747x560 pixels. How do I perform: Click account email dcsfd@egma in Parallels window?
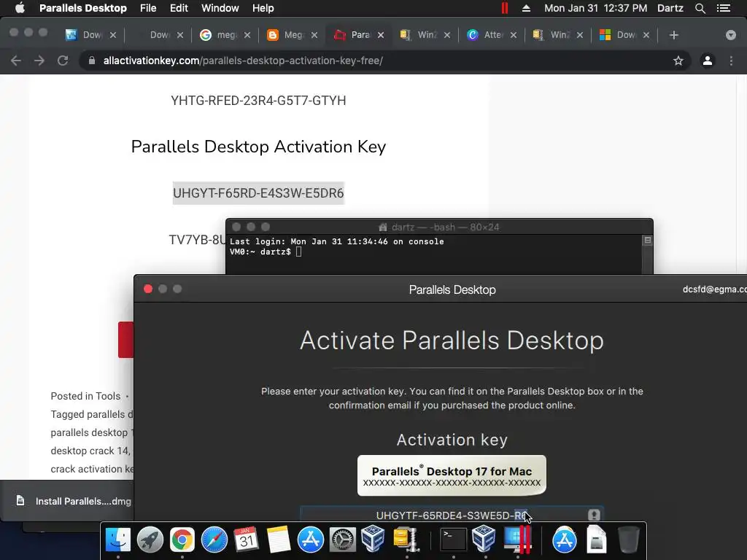[714, 289]
